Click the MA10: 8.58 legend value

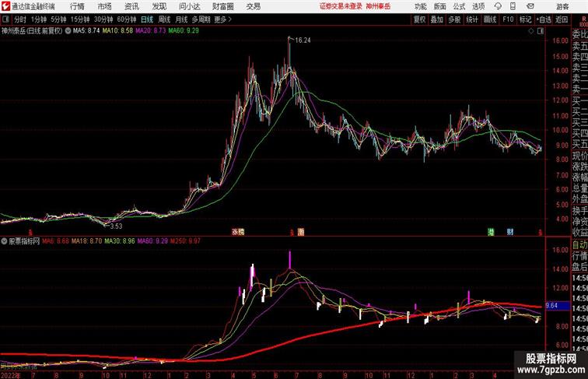pos(117,31)
